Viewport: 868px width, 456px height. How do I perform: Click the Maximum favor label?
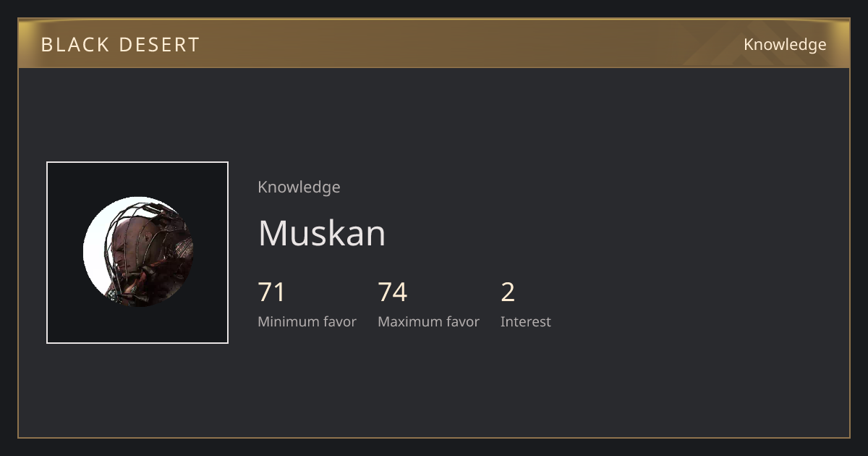(428, 322)
